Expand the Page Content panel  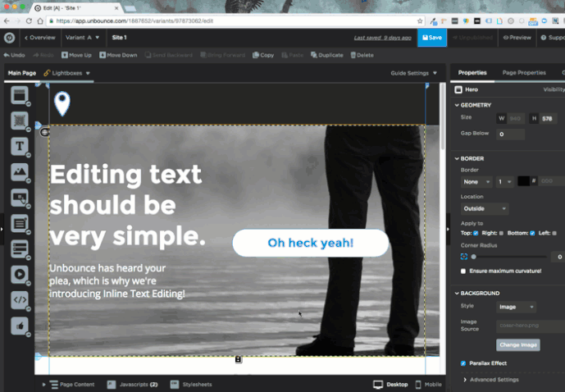68,385
